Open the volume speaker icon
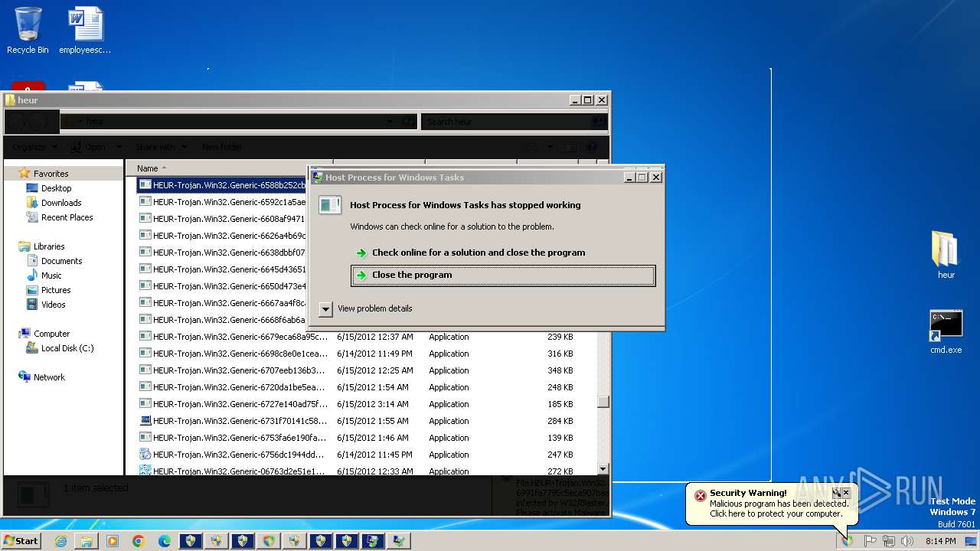This screenshot has width=980, height=551. 907,541
